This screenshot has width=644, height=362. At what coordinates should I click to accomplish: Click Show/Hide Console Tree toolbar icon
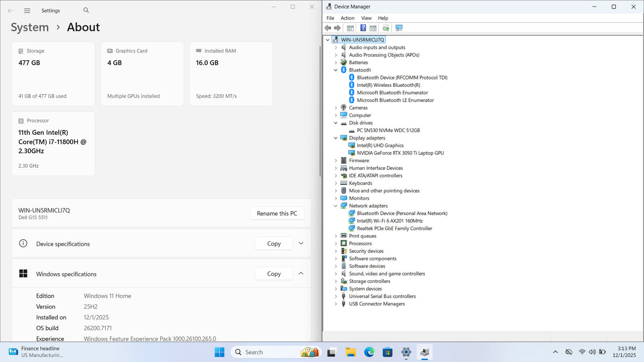coord(350,28)
